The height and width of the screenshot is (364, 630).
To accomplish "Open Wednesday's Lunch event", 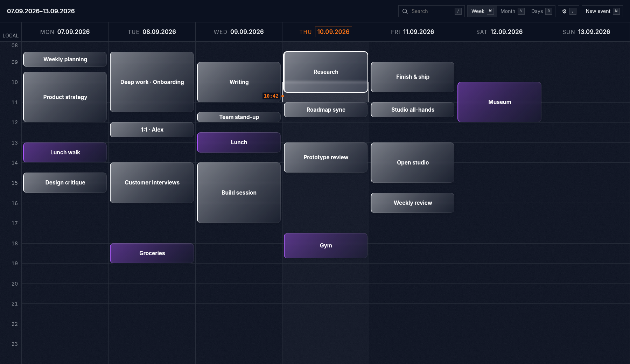I will 239,142.
